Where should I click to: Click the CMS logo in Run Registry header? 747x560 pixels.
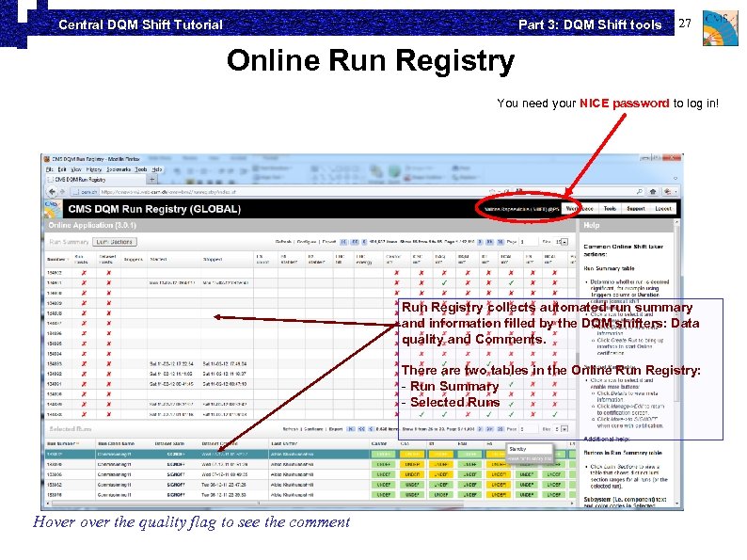pyautogui.click(x=53, y=209)
